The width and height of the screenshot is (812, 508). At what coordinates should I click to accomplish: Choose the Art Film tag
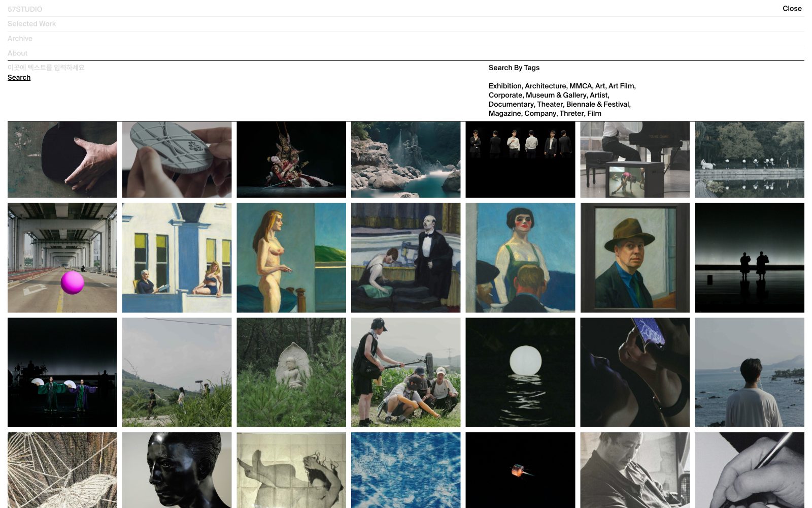621,86
